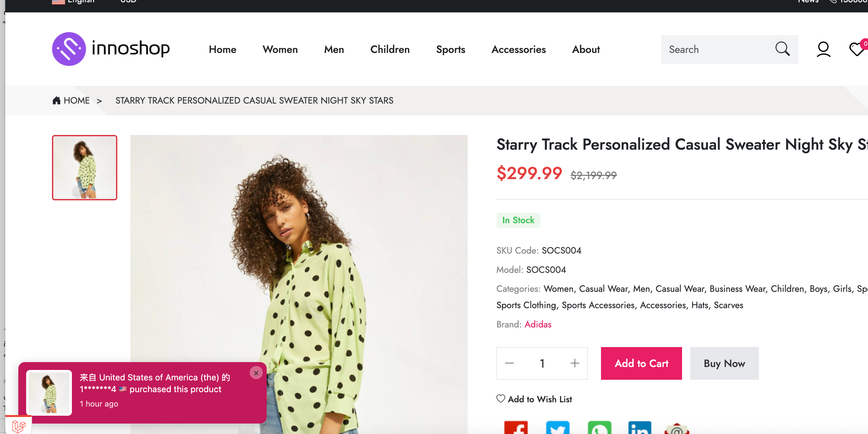
Task: Share product via WhatsApp
Action: pyautogui.click(x=599, y=428)
